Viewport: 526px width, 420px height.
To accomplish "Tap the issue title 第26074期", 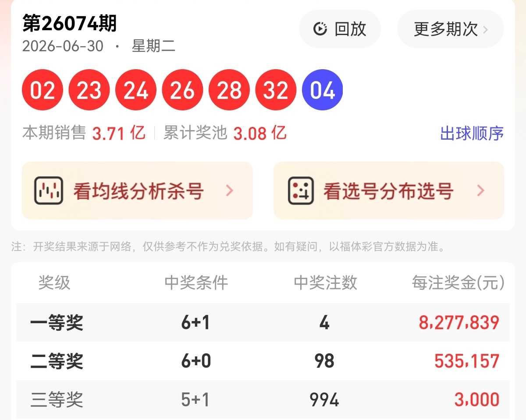I will tap(70, 24).
